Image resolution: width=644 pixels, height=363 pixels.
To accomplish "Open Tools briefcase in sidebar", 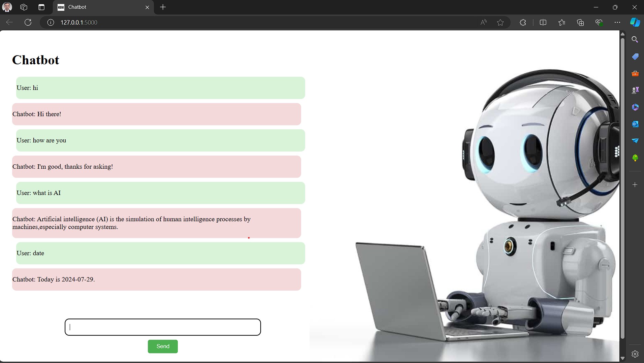I will [635, 73].
